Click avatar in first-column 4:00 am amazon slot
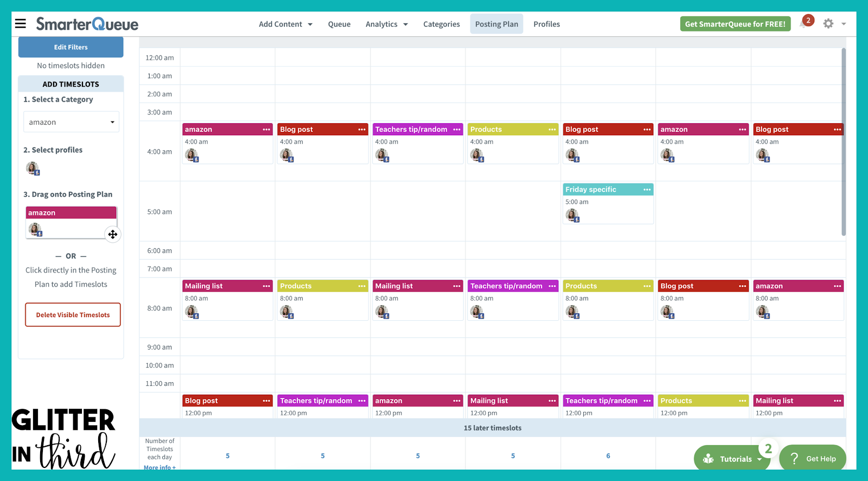 pos(192,155)
